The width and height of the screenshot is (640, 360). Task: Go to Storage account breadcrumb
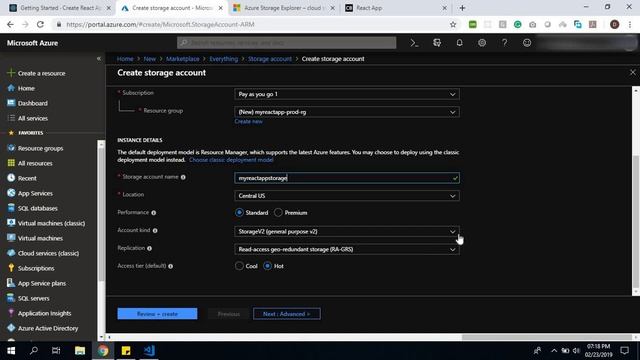(270, 59)
